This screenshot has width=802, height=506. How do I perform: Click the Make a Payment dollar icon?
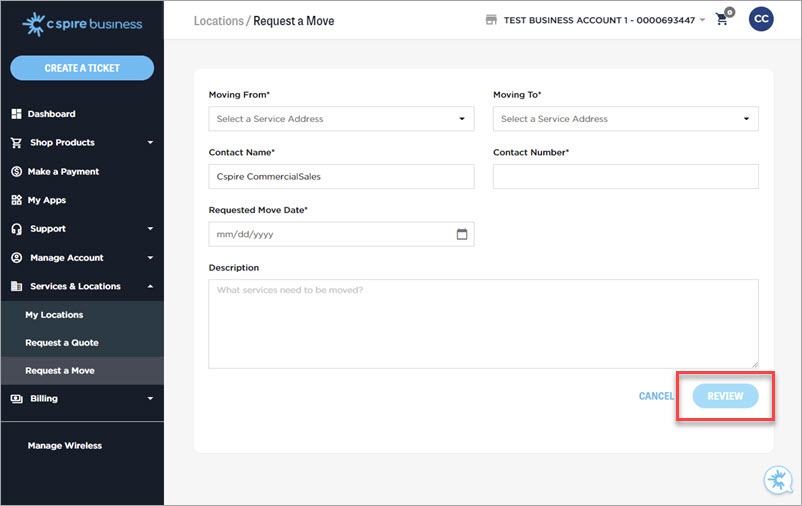16,172
